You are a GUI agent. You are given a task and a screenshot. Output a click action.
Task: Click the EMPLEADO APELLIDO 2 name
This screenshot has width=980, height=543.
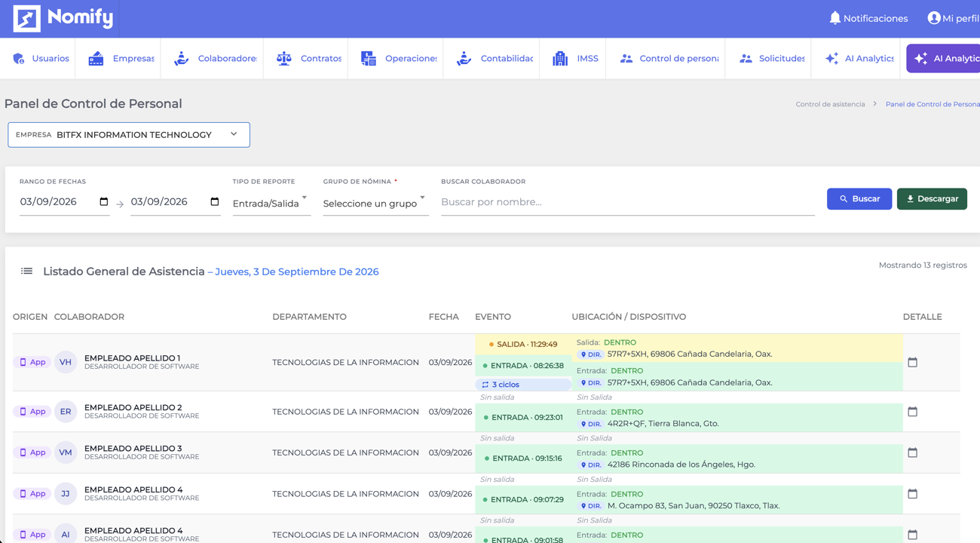[x=133, y=407]
